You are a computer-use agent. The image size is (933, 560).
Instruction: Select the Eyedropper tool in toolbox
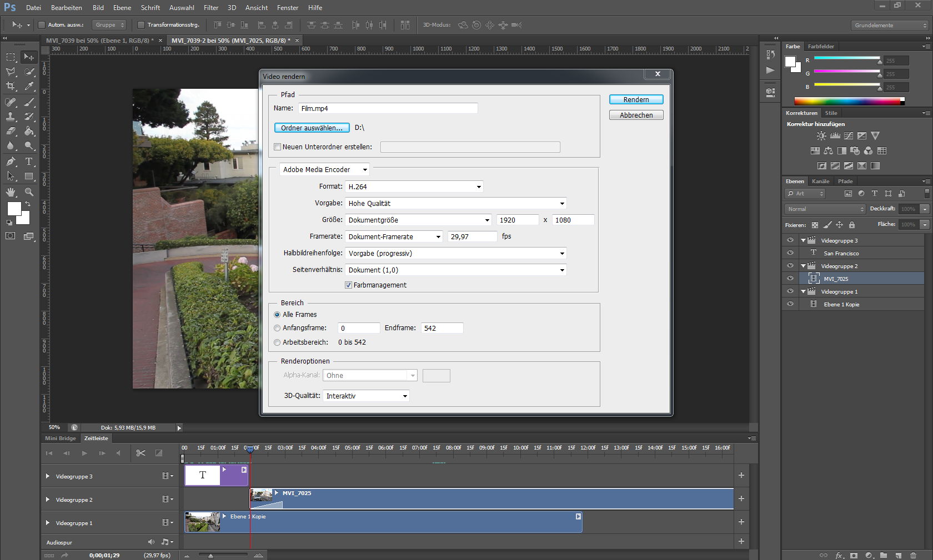[29, 87]
